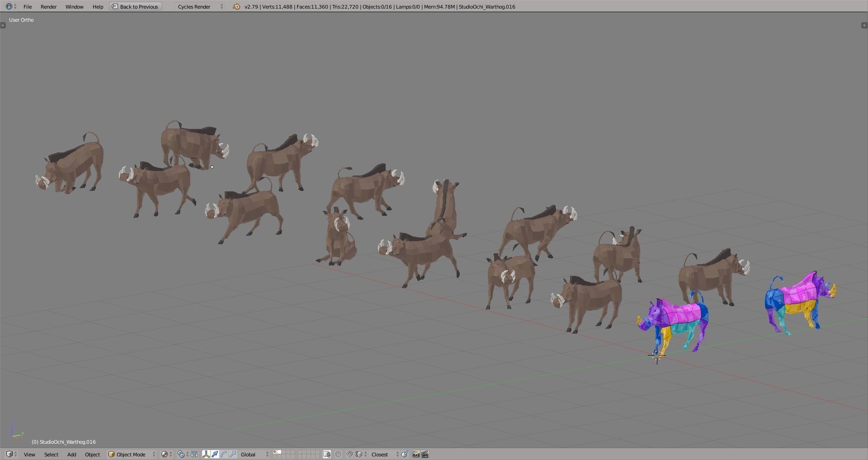Image resolution: width=868 pixels, height=460 pixels.
Task: Open the Closest snap target dropdown
Action: pyautogui.click(x=385, y=455)
